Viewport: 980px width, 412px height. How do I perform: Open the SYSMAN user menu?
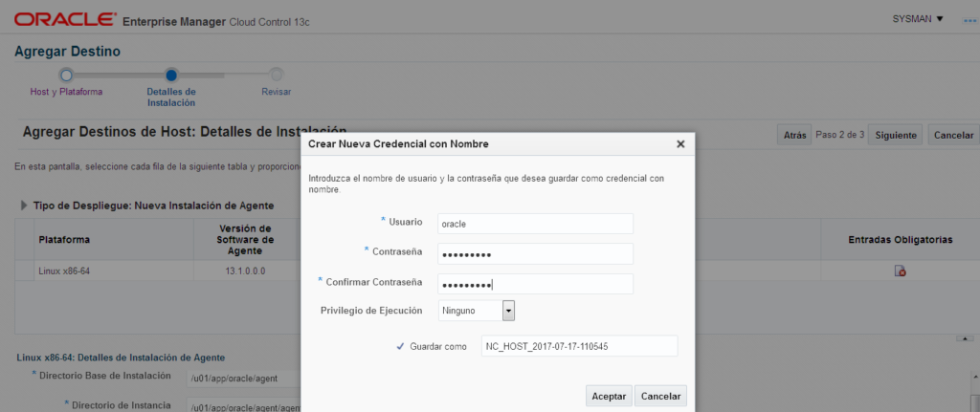click(918, 19)
